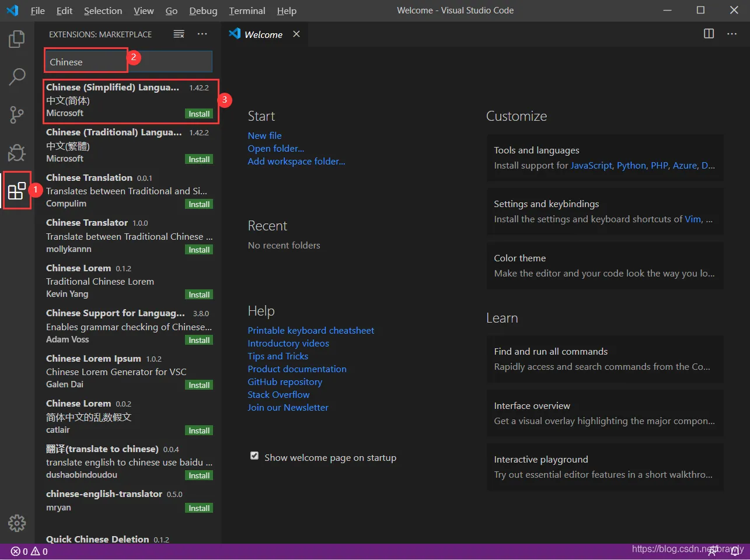This screenshot has height=560, width=750.
Task: Open Product documentation link
Action: 296,369
